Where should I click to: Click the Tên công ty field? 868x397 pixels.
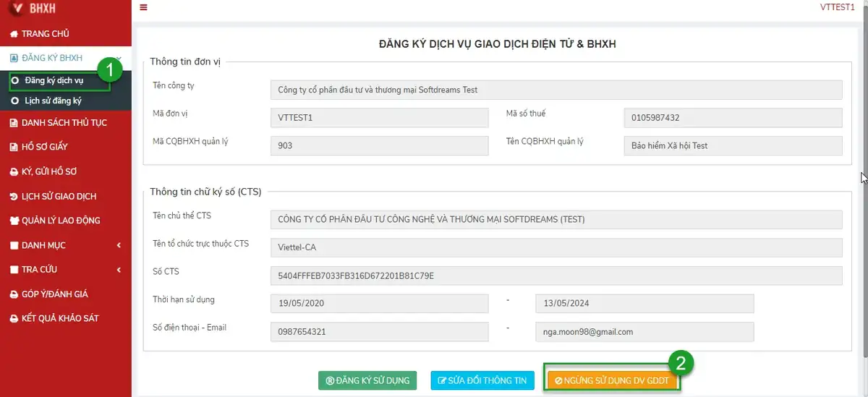coord(556,90)
